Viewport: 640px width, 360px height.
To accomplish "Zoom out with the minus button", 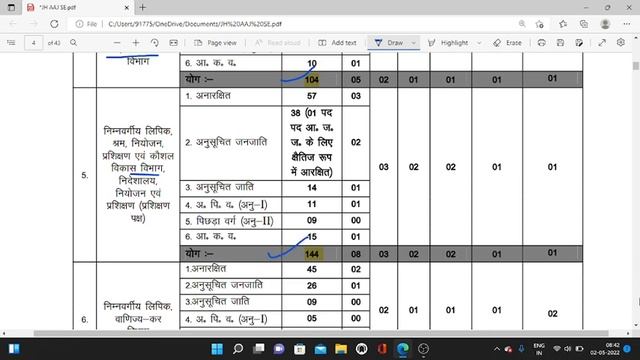I will [117, 42].
